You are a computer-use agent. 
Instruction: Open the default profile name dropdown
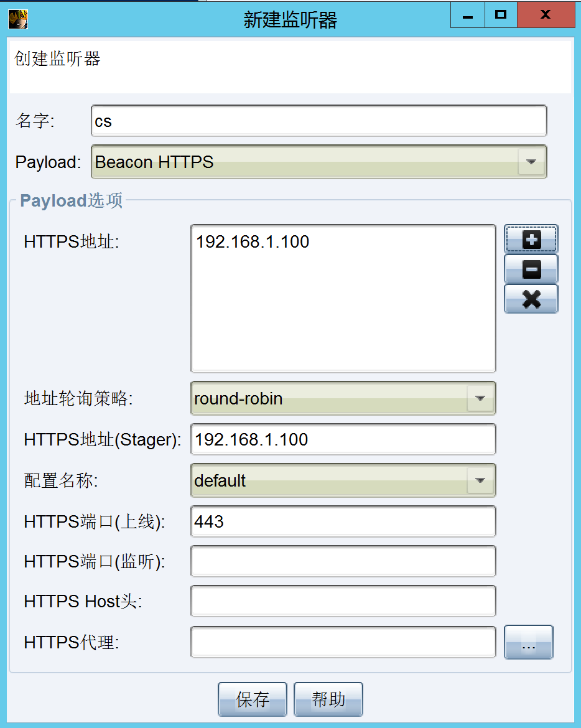[343, 480]
